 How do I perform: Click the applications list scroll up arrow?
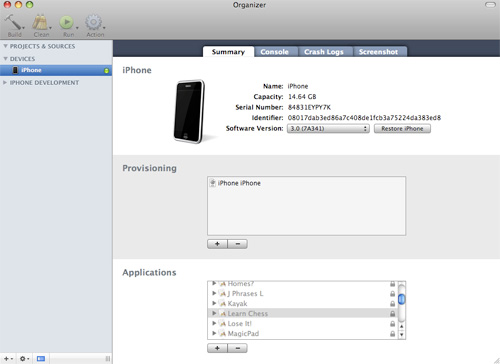[x=402, y=326]
